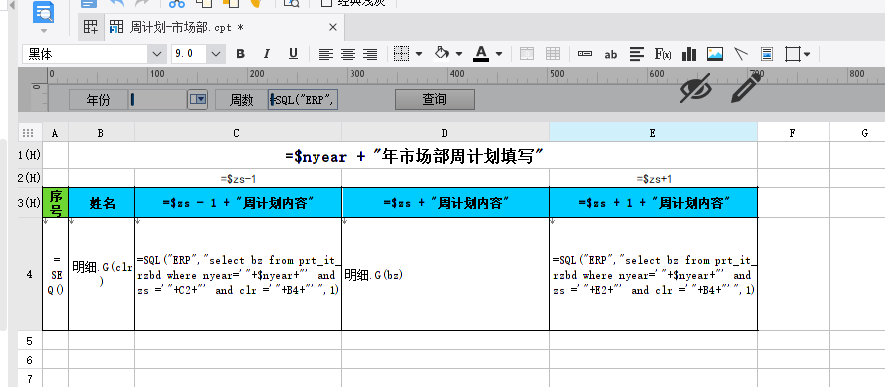Edit the parameter pane with pencil icon
This screenshot has height=387, width=885.
(746, 88)
